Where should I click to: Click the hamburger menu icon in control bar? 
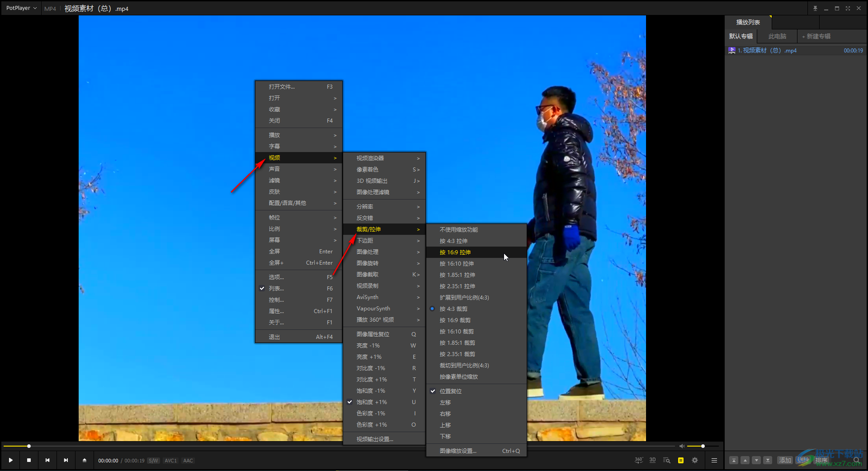point(714,460)
